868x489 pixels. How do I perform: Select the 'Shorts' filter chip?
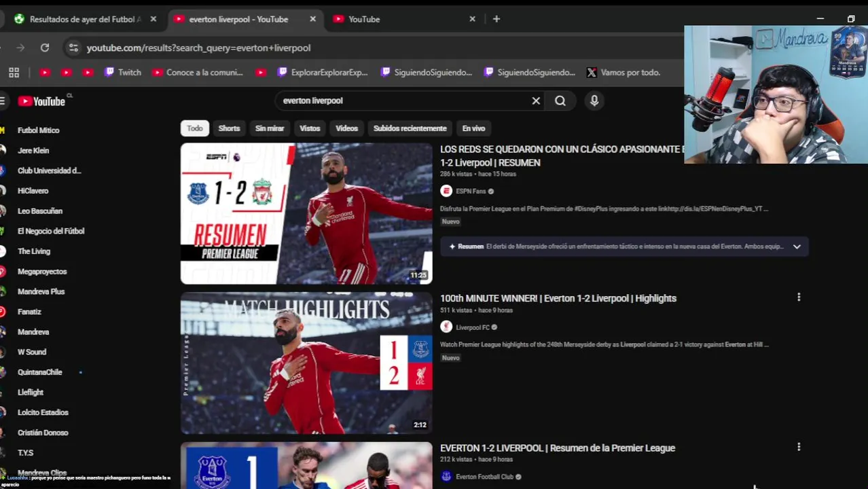click(x=229, y=128)
